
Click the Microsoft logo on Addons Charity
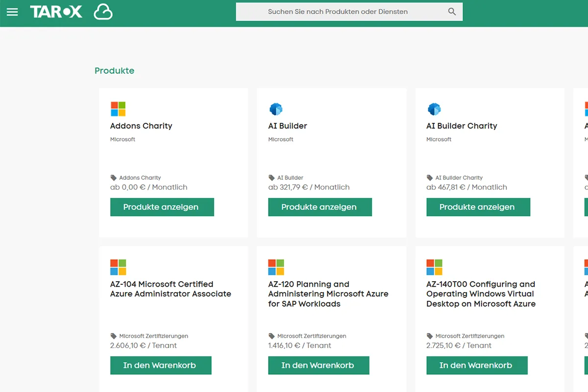118,109
